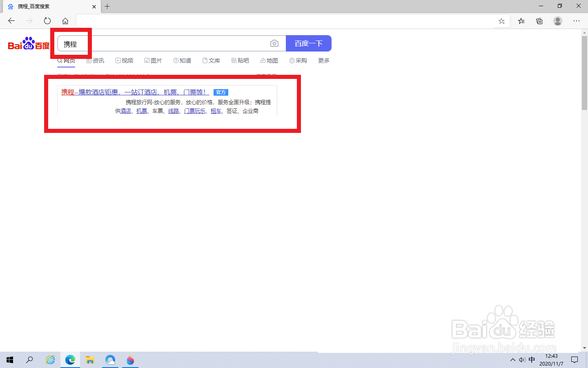Select the 携程_百度搜索 browser tab
The height and width of the screenshot is (368, 588).
(52, 7)
